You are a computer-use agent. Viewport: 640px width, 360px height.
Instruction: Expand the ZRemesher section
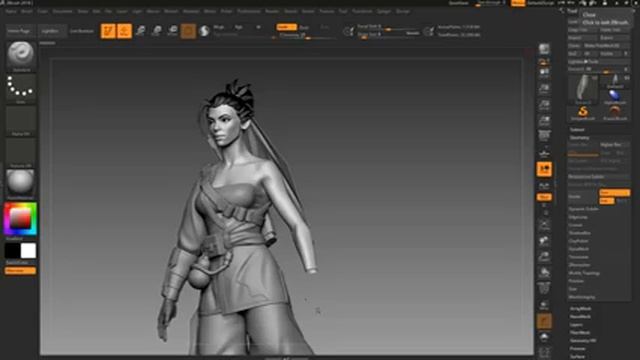coord(579,265)
